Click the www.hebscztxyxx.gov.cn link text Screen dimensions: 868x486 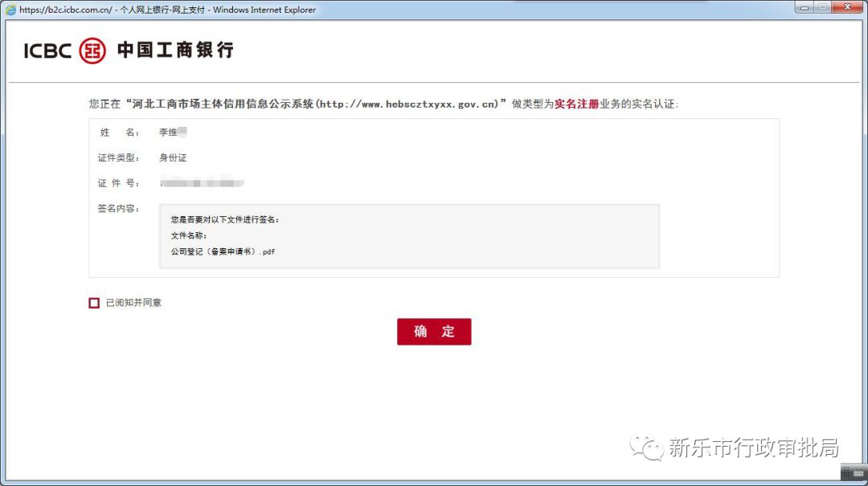point(409,104)
